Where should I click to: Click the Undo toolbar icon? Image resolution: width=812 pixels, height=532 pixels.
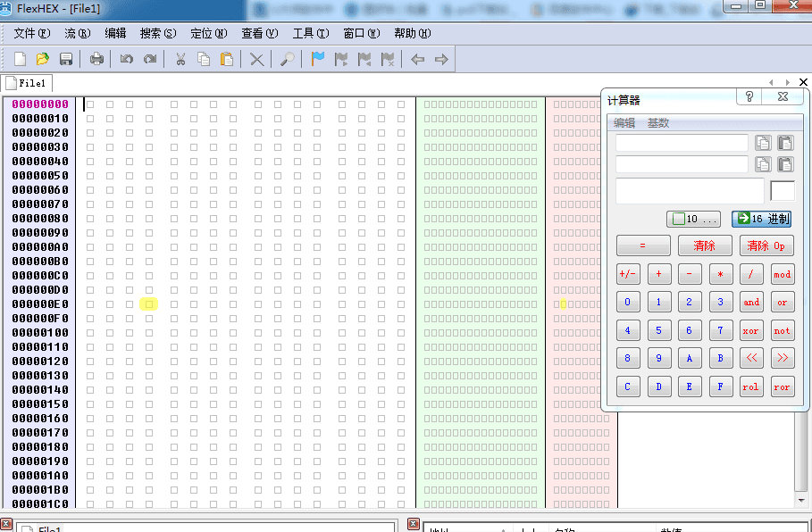[x=127, y=59]
